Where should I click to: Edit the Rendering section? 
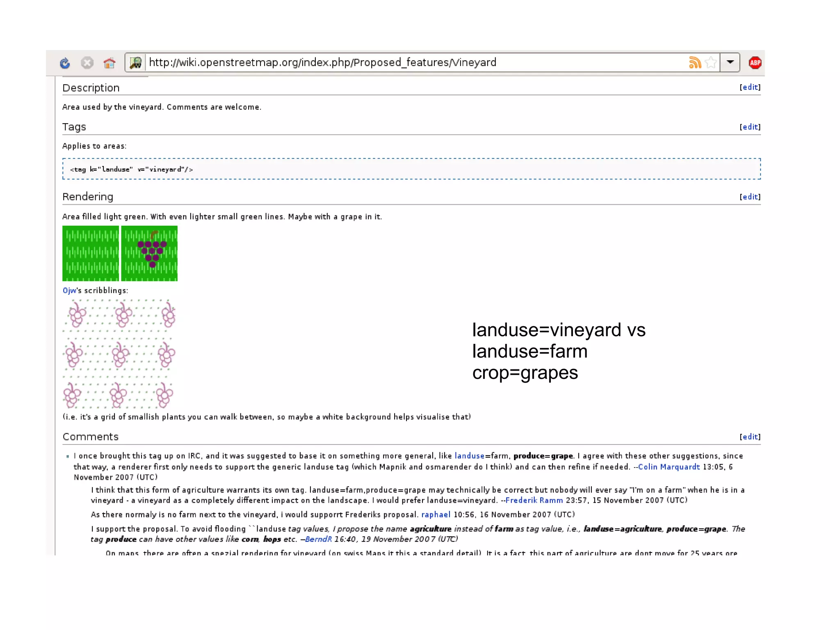pos(750,197)
